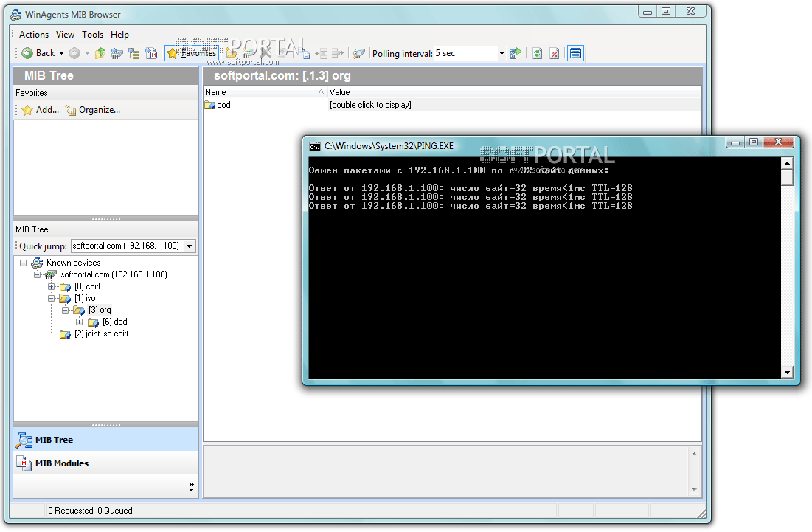Collapse the softportal.com device node

pos(38,274)
